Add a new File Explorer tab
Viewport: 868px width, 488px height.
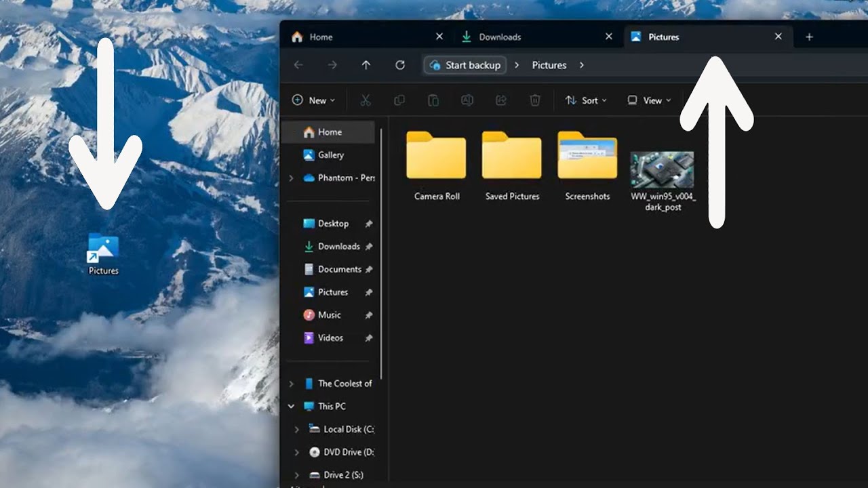(809, 37)
